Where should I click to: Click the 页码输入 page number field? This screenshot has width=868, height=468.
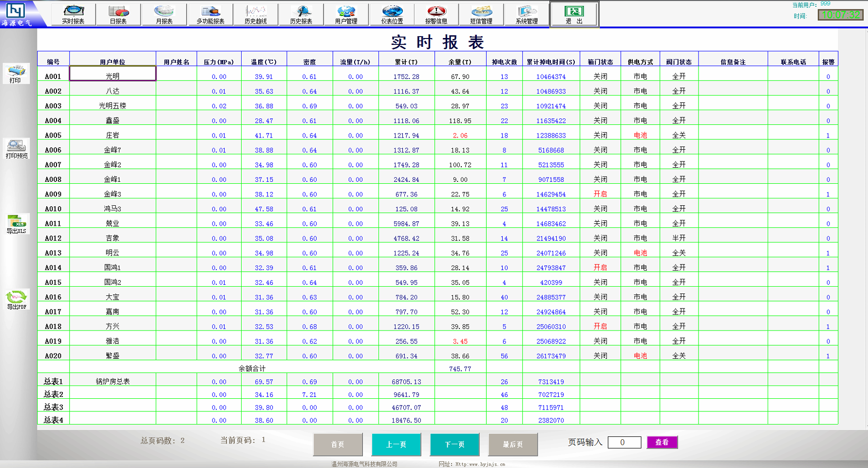pyautogui.click(x=624, y=443)
